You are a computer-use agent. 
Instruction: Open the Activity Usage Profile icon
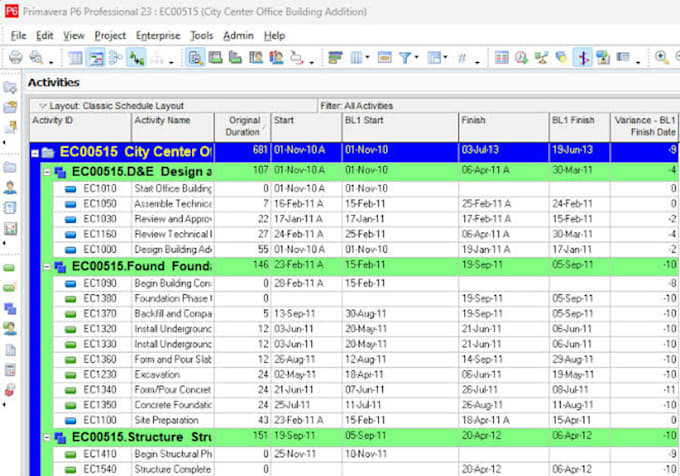coord(235,58)
